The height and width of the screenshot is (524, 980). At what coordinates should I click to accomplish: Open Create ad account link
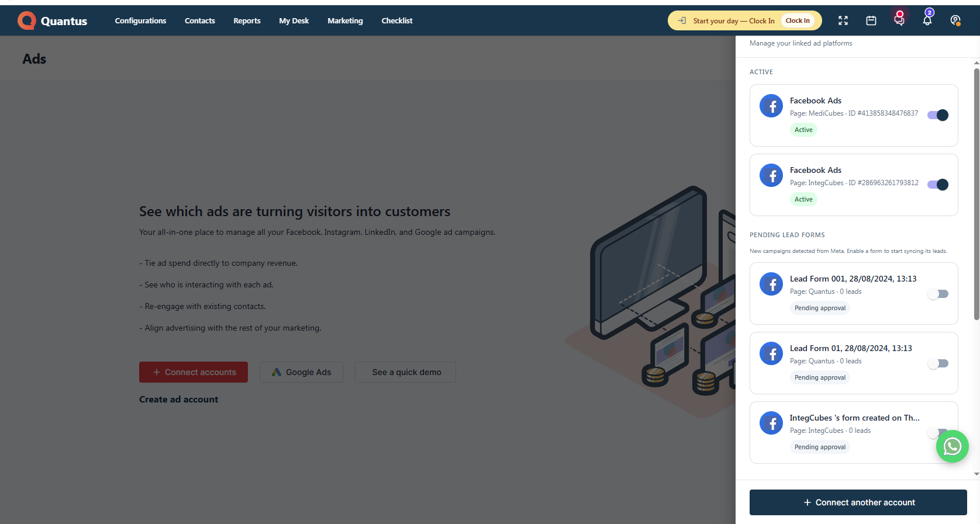(178, 400)
